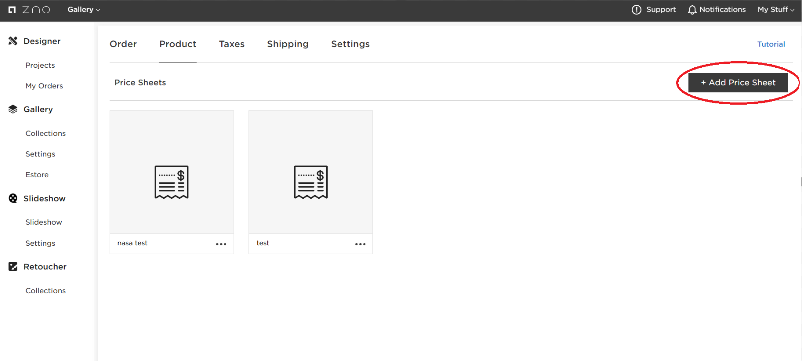Open Settings under the Gallery section
The height and width of the screenshot is (361, 802).
tap(40, 154)
